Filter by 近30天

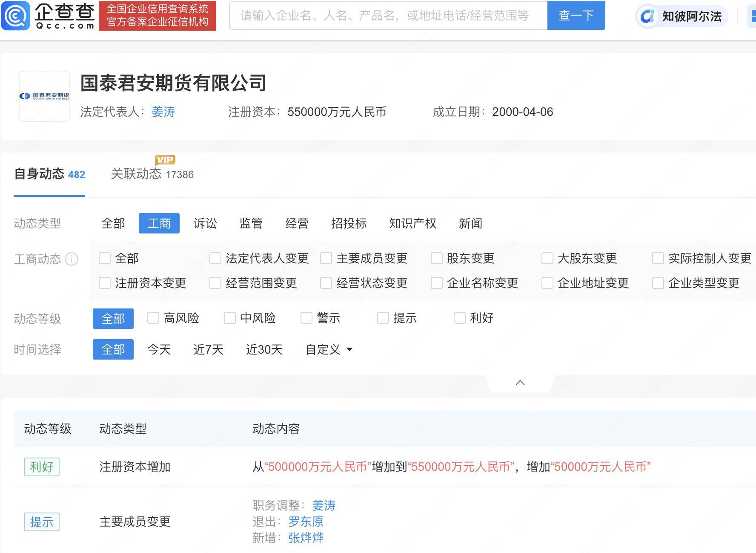pyautogui.click(x=264, y=349)
